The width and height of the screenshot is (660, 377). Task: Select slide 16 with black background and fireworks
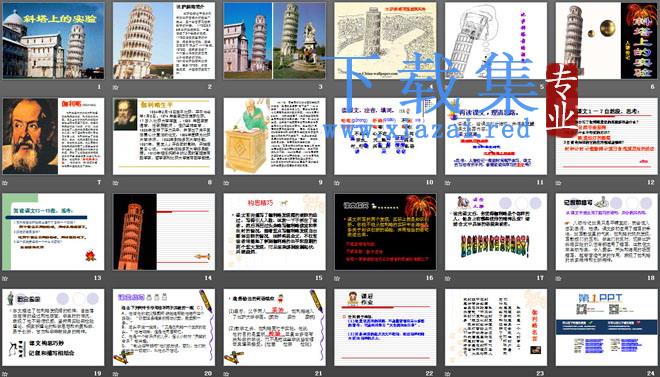tap(385, 232)
